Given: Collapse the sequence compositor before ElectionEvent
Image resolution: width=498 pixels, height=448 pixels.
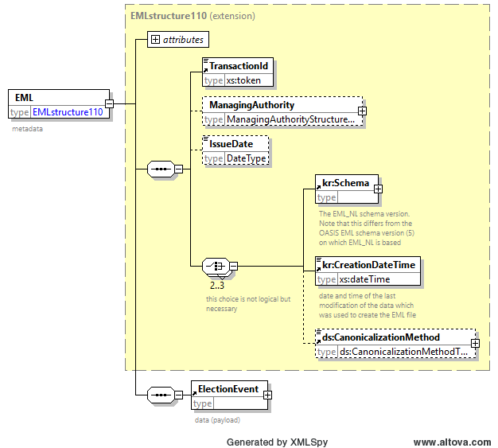Looking at the screenshot, I should [179, 395].
